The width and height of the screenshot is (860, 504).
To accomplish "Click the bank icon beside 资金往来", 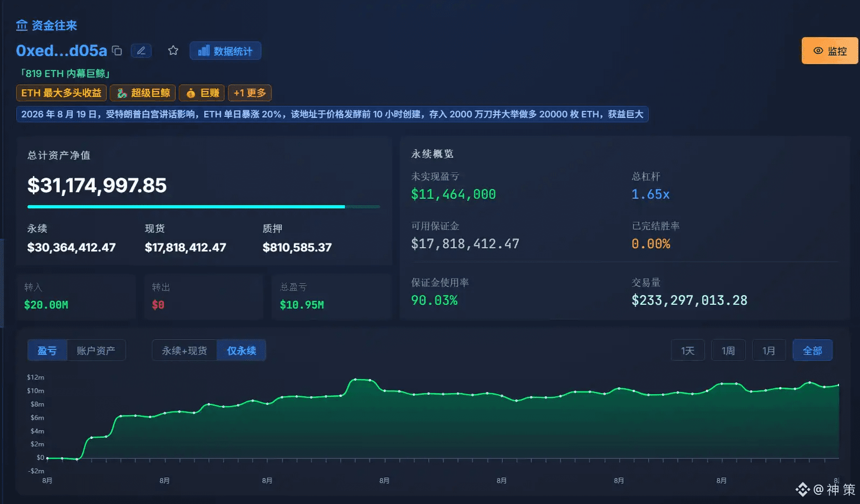I will click(x=22, y=25).
